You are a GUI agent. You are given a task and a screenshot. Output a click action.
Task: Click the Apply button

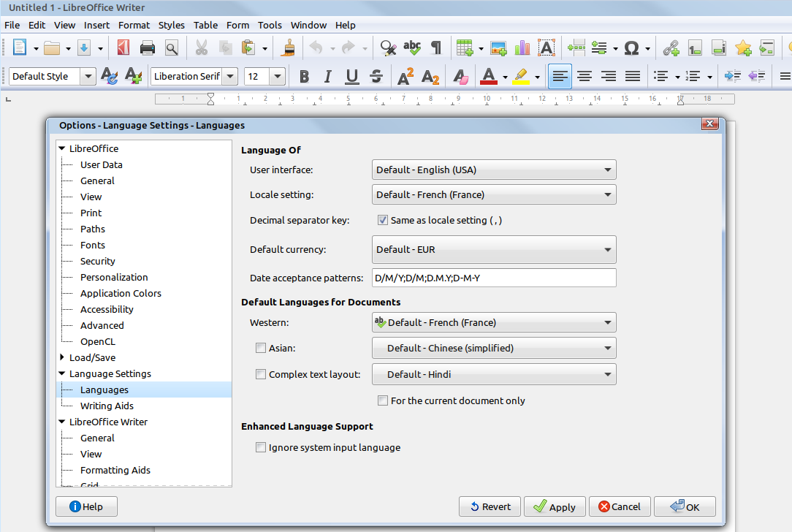point(554,506)
